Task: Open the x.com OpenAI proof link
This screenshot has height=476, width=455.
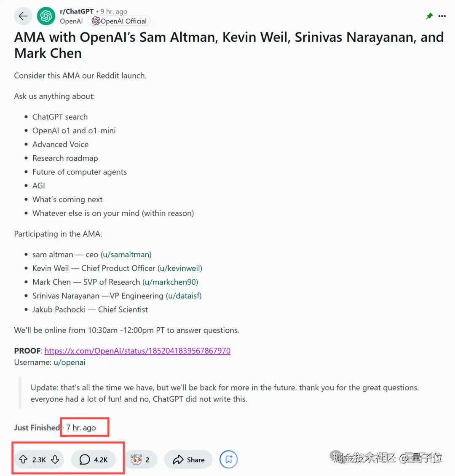Action: 137,351
